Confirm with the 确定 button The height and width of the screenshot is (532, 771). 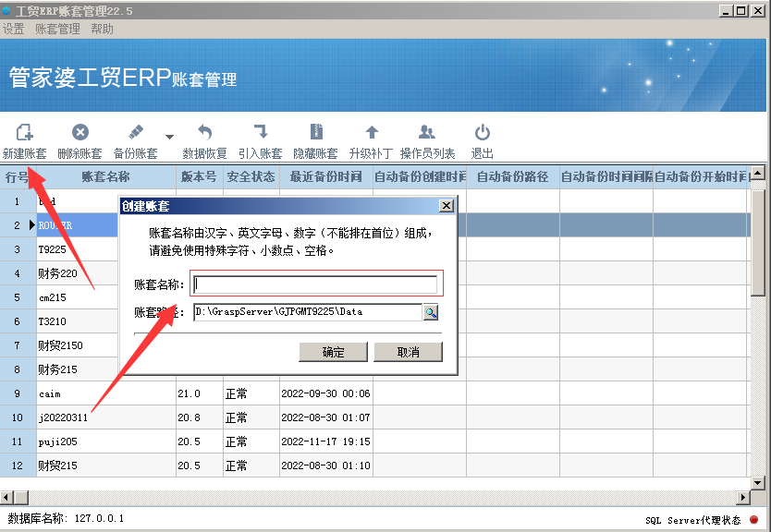click(x=333, y=352)
